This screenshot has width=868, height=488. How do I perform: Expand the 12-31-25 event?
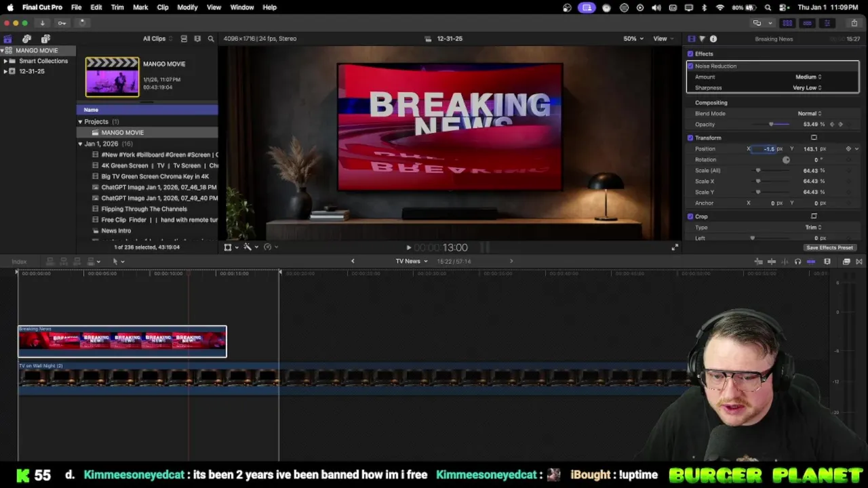tap(5, 71)
